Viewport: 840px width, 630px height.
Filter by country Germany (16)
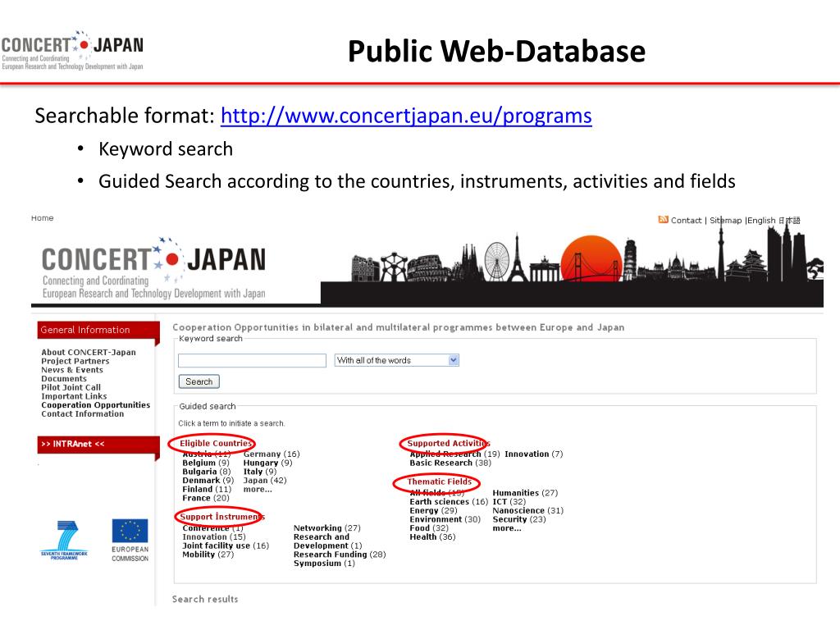tap(272, 454)
